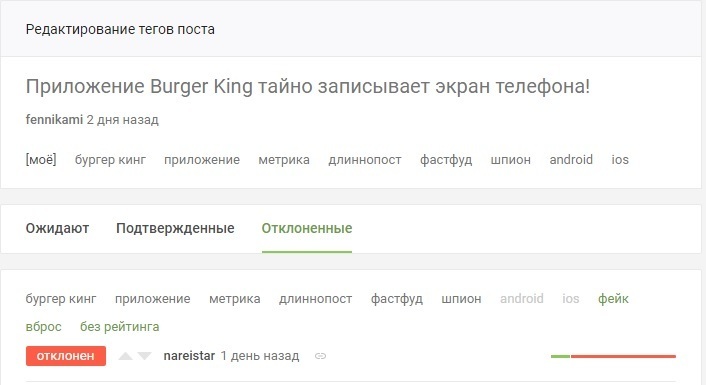Select the post's бургер кинг tag
706x385 pixels.
110,160
